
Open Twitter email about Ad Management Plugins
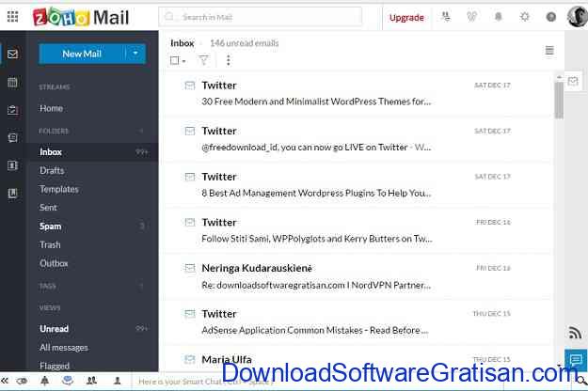pyautogui.click(x=358, y=185)
